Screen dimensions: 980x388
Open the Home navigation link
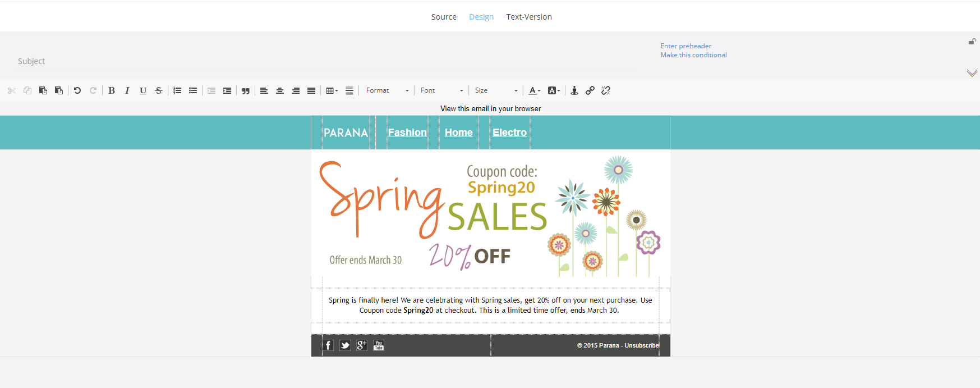click(x=458, y=133)
